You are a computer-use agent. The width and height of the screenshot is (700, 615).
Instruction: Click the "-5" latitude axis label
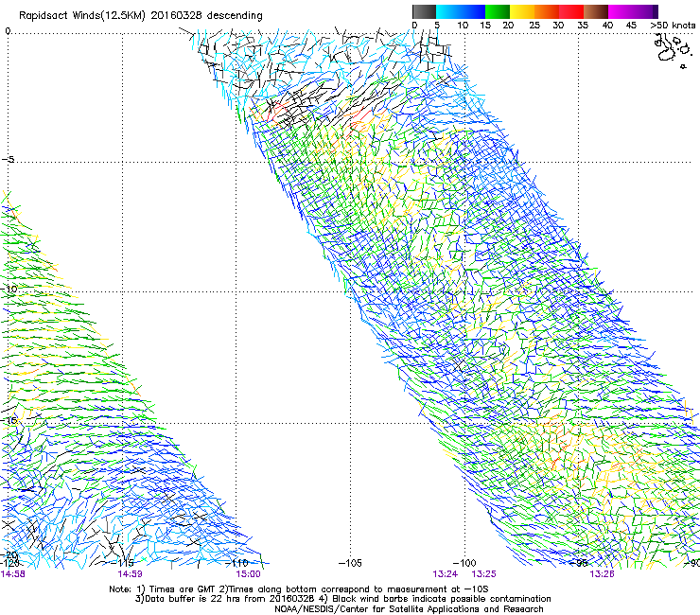click(x=9, y=159)
